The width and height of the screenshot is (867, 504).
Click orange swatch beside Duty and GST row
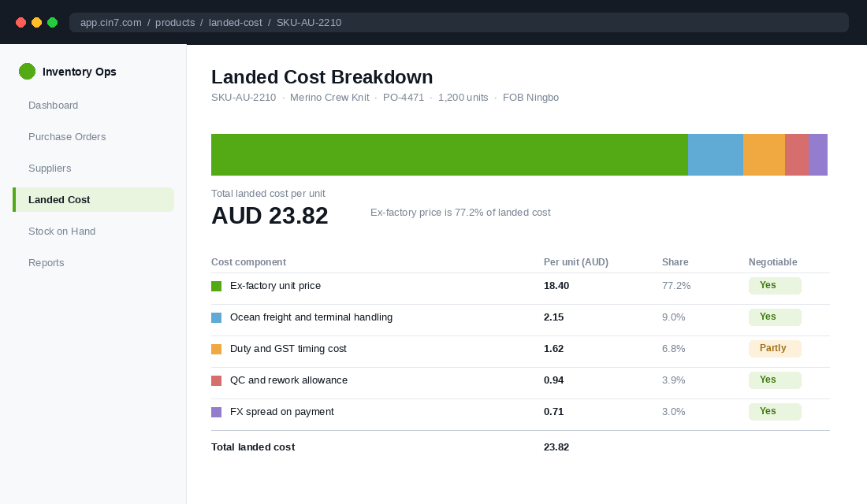tap(216, 350)
